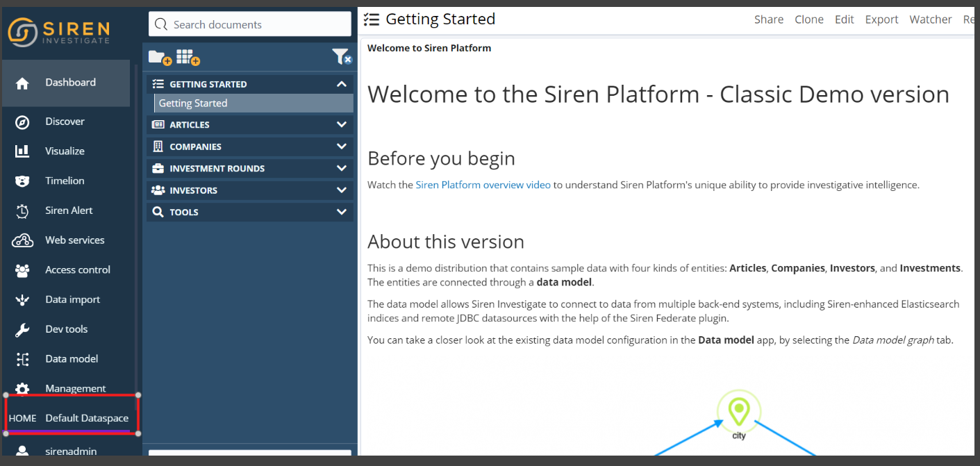
Task: Click the Investment Rounds briefcase icon
Action: pyautogui.click(x=158, y=169)
